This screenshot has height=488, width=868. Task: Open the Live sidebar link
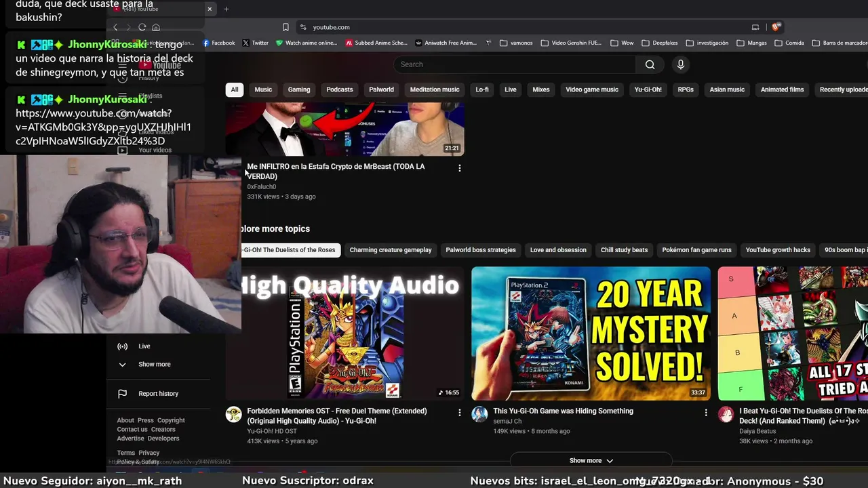click(x=144, y=346)
